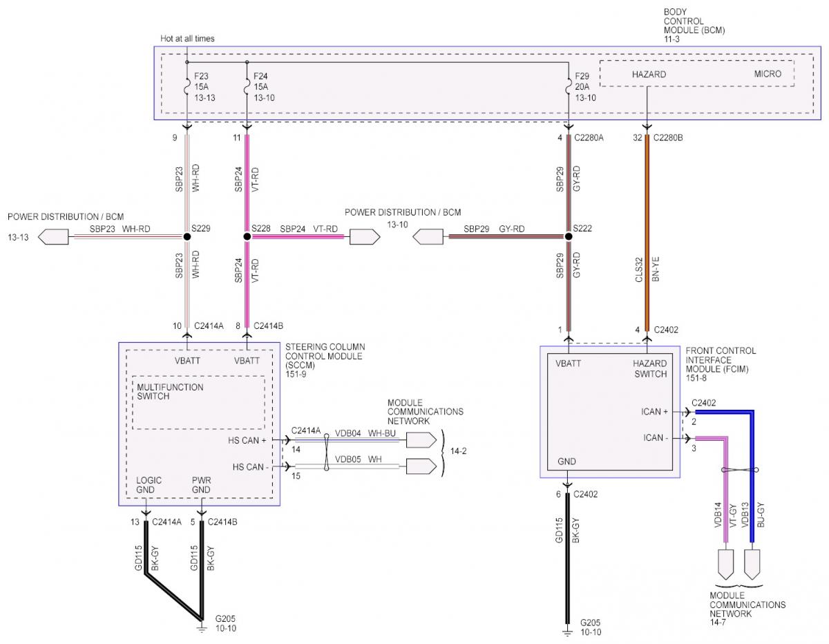The height and width of the screenshot is (644, 829).
Task: Click the F24 15A fuse symbol
Action: pyautogui.click(x=247, y=88)
